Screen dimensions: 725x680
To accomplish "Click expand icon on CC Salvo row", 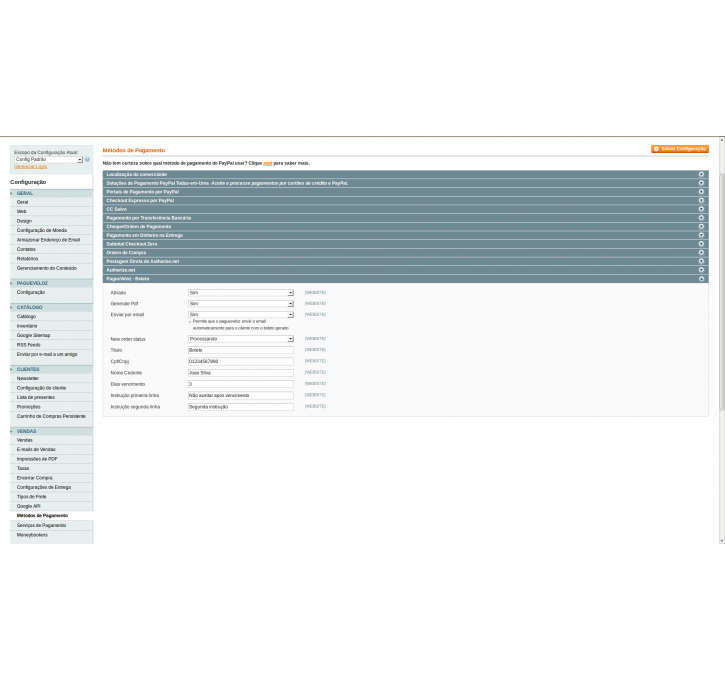I will [x=701, y=209].
